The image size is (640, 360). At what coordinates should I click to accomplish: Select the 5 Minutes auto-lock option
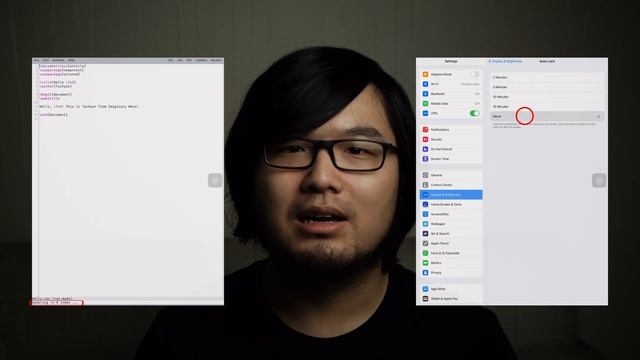(x=547, y=87)
